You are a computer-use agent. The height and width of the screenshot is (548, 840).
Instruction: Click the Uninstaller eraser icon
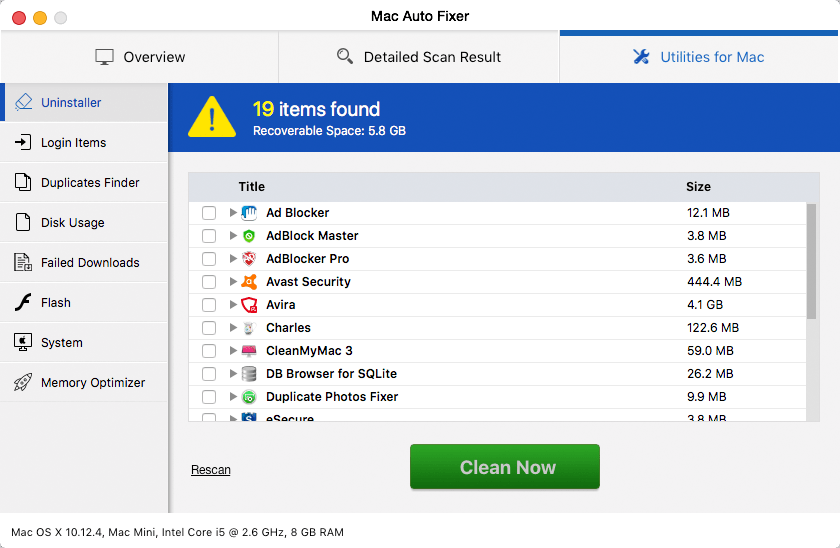pyautogui.click(x=23, y=102)
